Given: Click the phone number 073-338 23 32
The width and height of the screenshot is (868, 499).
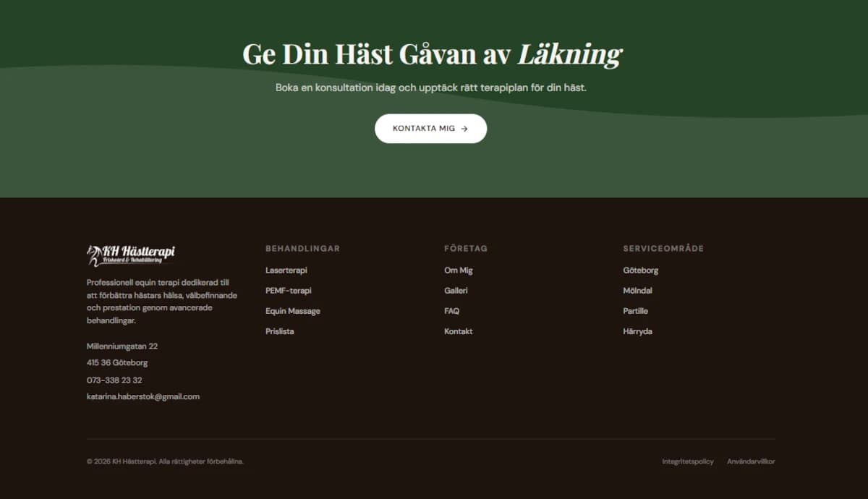Looking at the screenshot, I should [x=114, y=380].
